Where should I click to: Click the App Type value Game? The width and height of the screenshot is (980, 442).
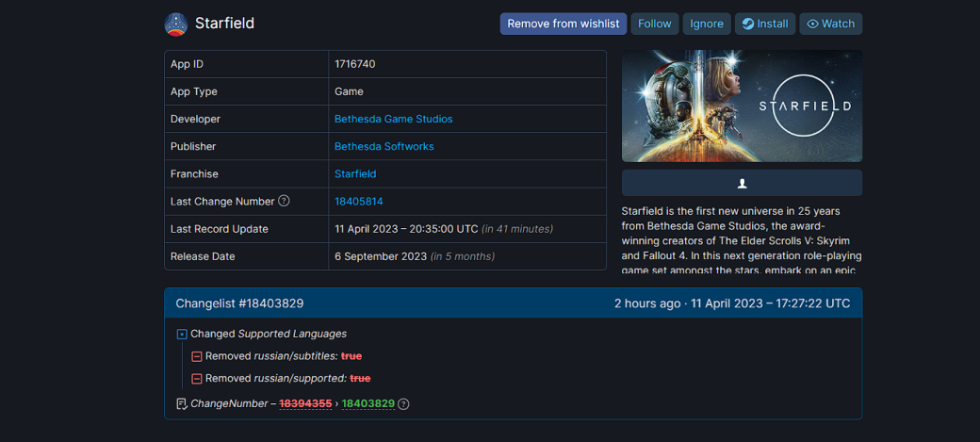tap(350, 91)
